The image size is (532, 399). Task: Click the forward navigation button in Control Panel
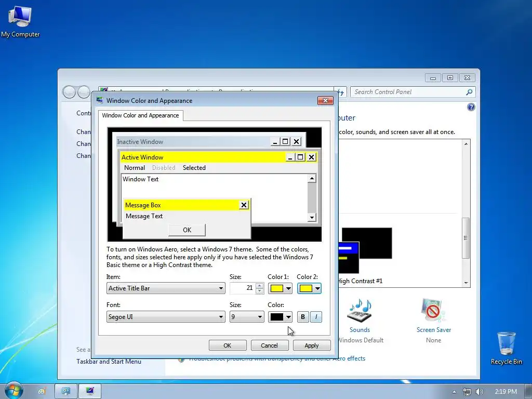(x=84, y=92)
